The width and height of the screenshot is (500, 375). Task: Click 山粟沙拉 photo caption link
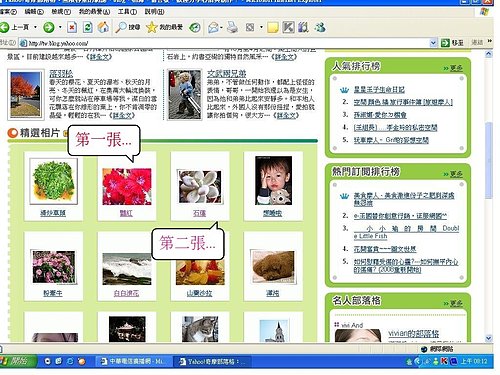pos(199,293)
